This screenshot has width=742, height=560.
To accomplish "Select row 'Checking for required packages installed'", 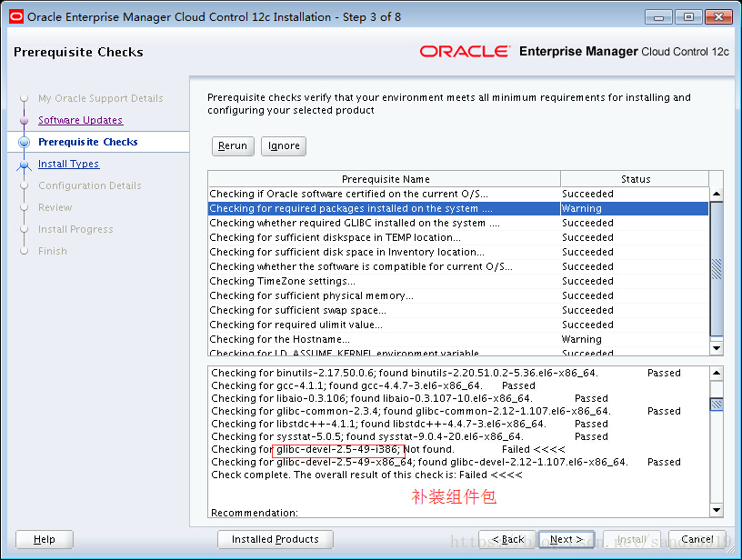I will coord(458,208).
